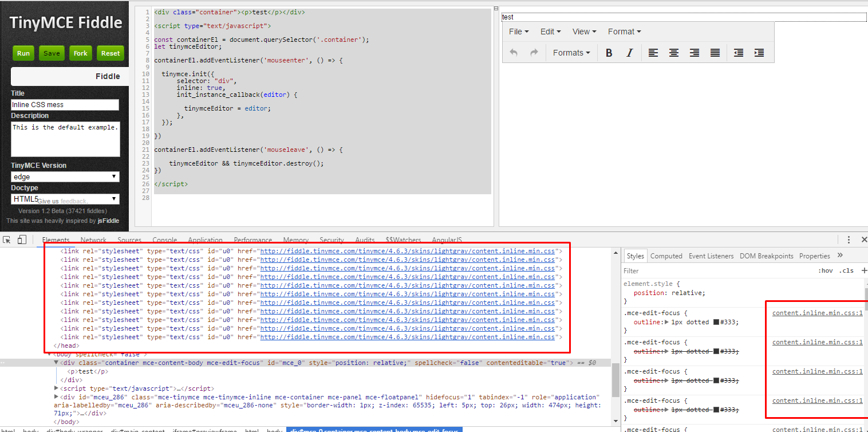The image size is (868, 432).
Task: Open the File menu in TinyMCE editor
Action: click(519, 32)
